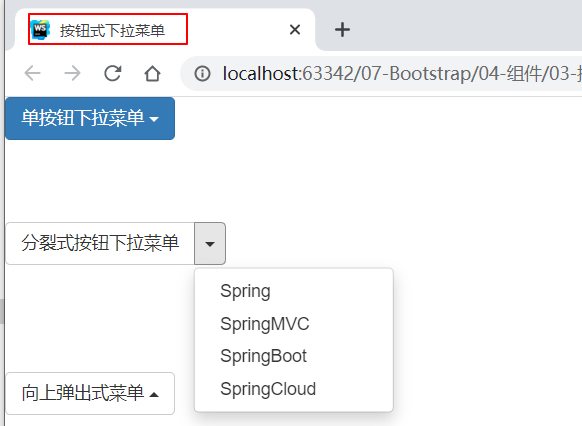Go back with the browser back arrow

(x=32, y=73)
